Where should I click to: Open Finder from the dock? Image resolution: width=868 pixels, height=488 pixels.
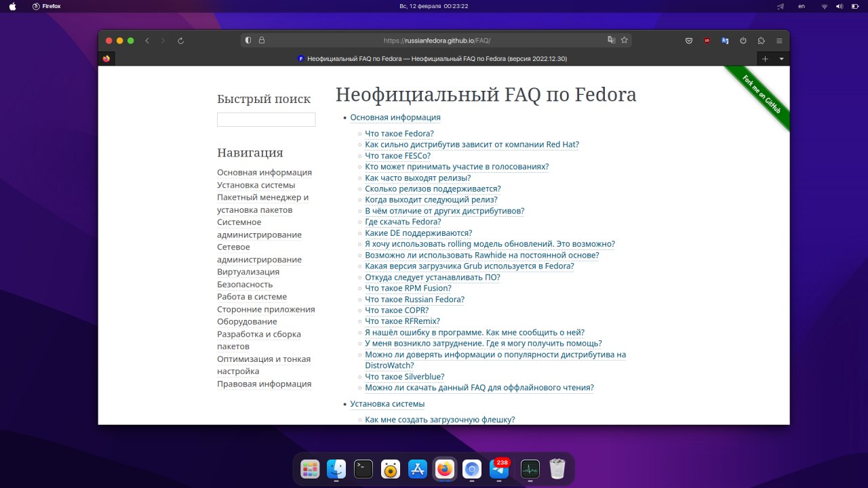(x=336, y=469)
